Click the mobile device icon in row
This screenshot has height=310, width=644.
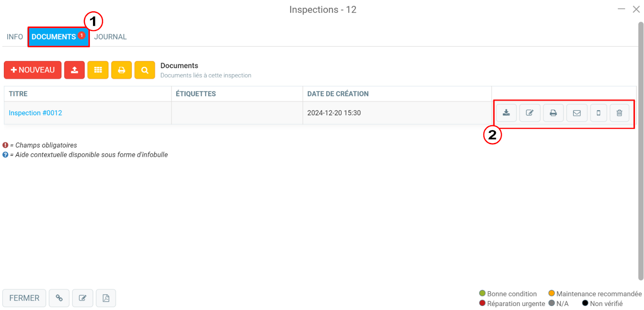coord(599,113)
